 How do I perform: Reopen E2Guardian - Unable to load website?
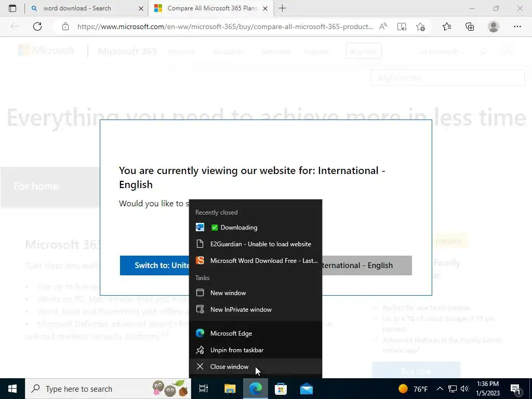pos(255,244)
